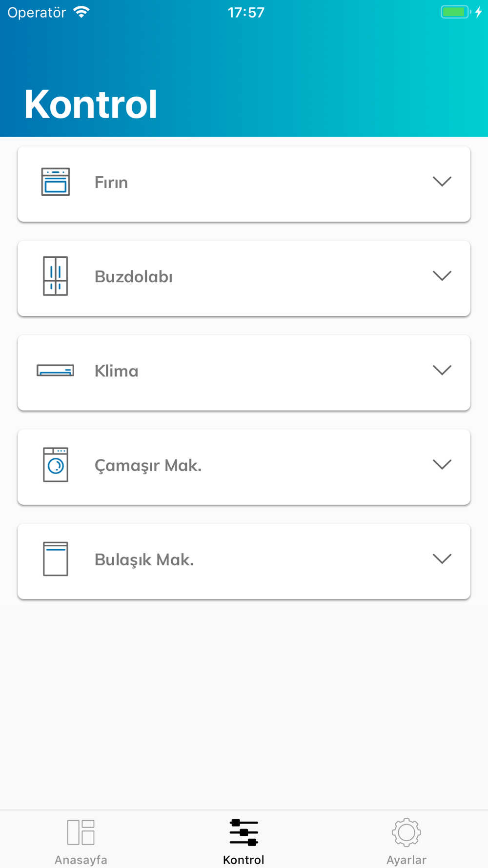Expand the Klima card chevron
The height and width of the screenshot is (868, 488).
(442, 370)
